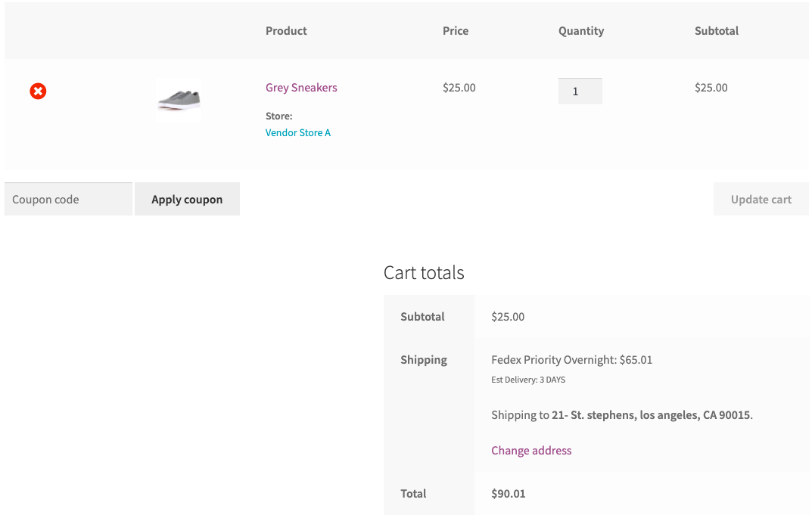Click the $25.00 value in the Grey Sneakers Subtotal column

(711, 88)
